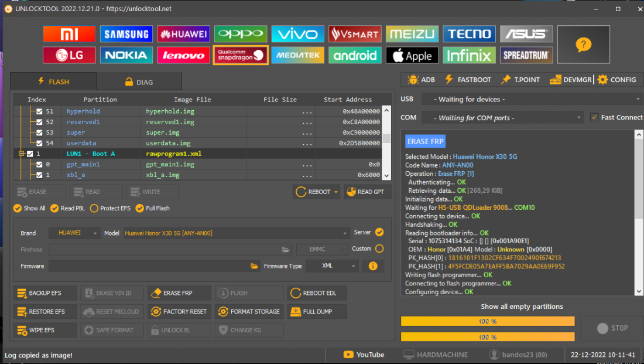Select the Server firehose radio option
644x364 pixels.
tap(379, 232)
